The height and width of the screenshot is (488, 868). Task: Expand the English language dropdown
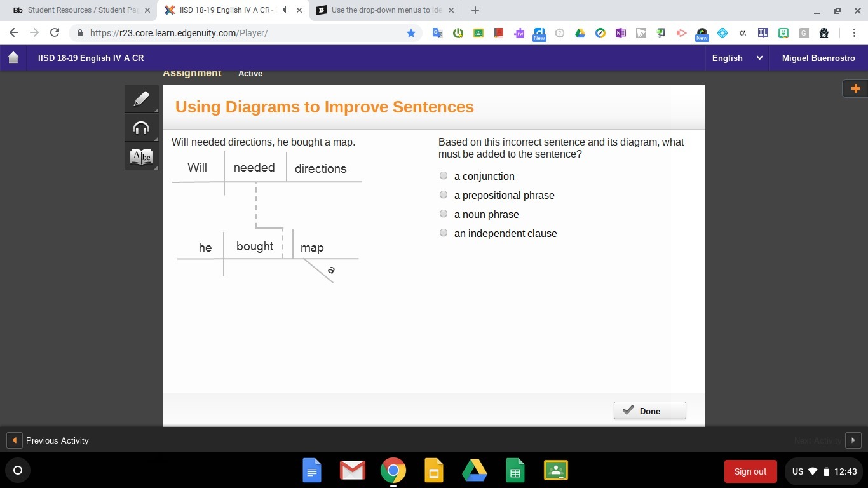point(736,58)
